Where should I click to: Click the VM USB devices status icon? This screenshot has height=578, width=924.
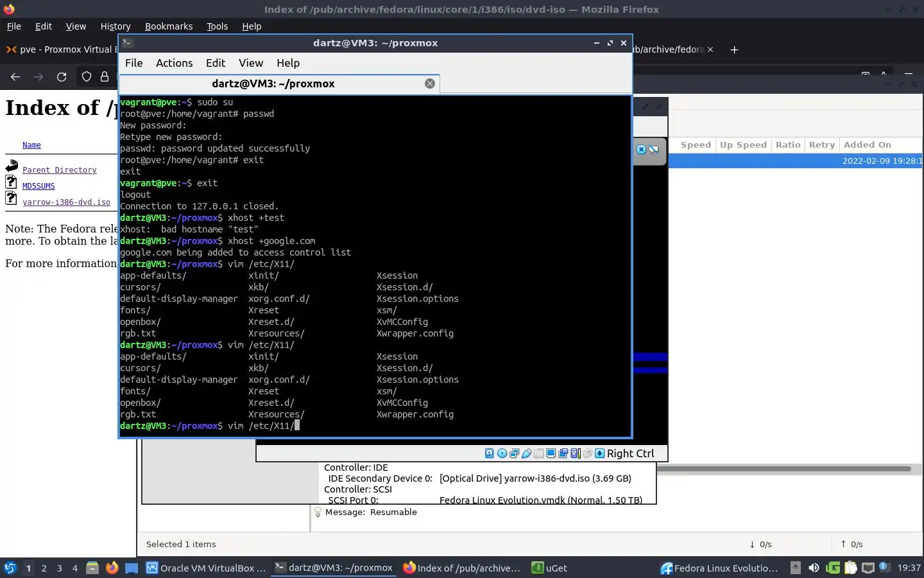tap(527, 453)
